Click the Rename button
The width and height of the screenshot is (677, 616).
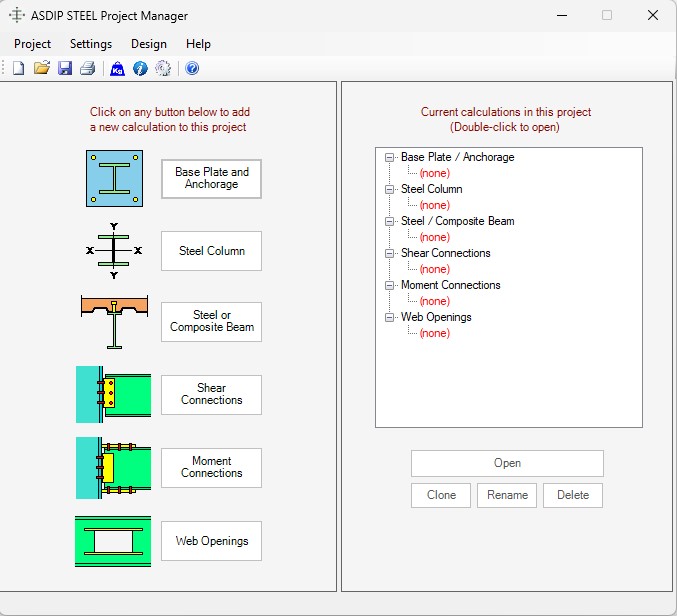click(507, 495)
